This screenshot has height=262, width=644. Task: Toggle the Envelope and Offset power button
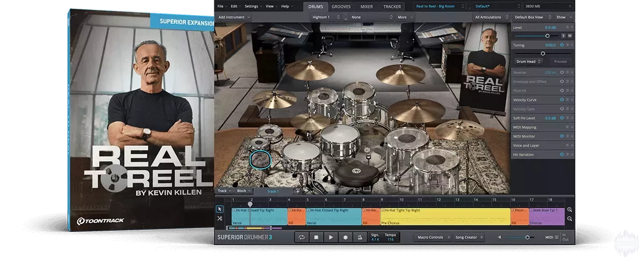(562, 82)
